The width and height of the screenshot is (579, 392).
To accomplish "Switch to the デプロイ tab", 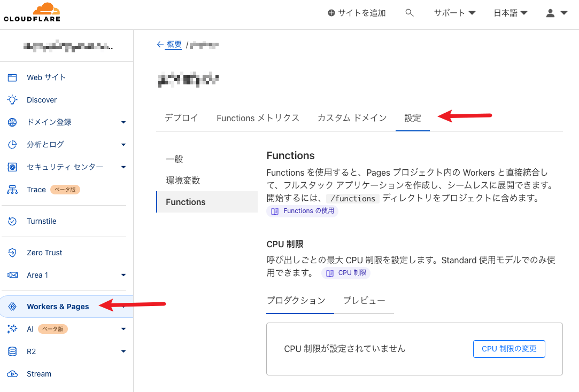I will [181, 118].
